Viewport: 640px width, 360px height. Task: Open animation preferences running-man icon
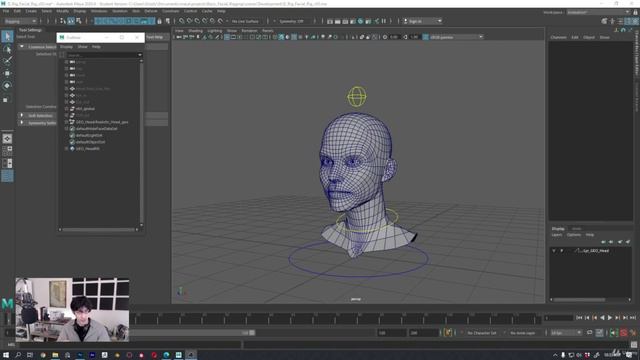[x=634, y=333]
